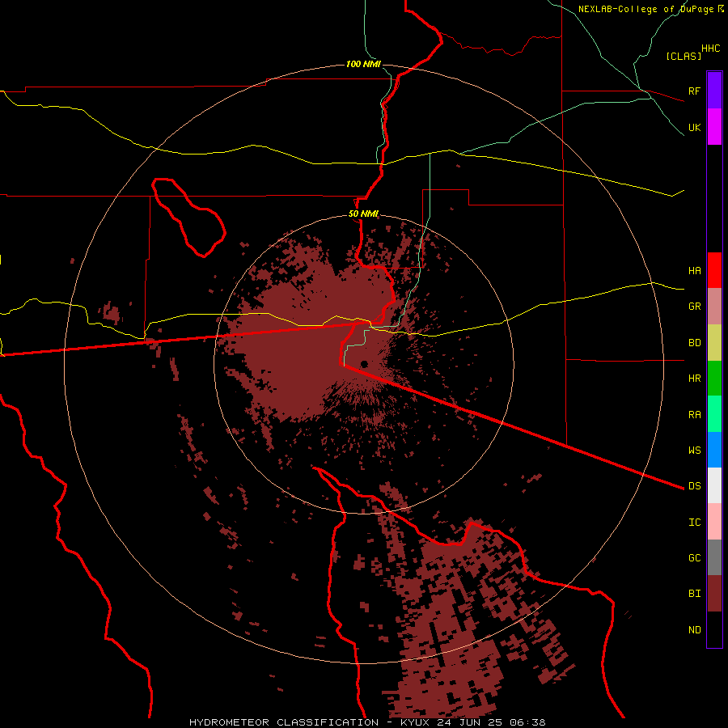This screenshot has height=728, width=728.
Task: Click the "KYUX" radar site identifier
Action: click(x=415, y=722)
